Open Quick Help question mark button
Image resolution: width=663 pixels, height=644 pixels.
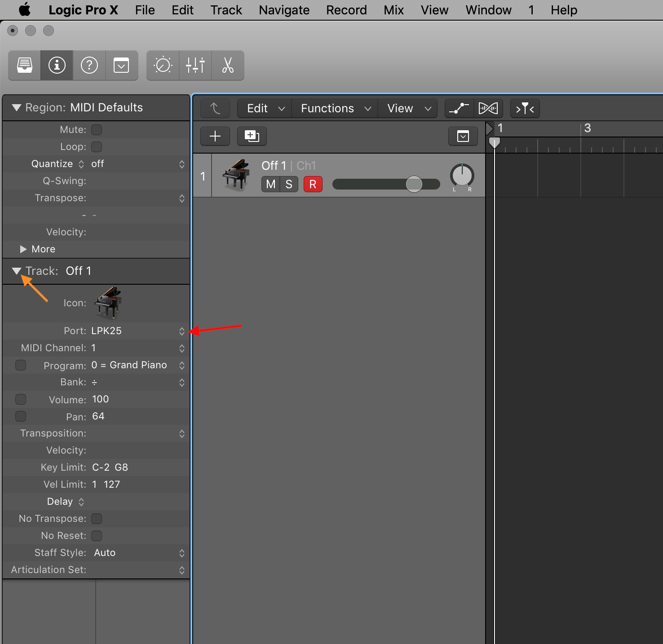89,66
